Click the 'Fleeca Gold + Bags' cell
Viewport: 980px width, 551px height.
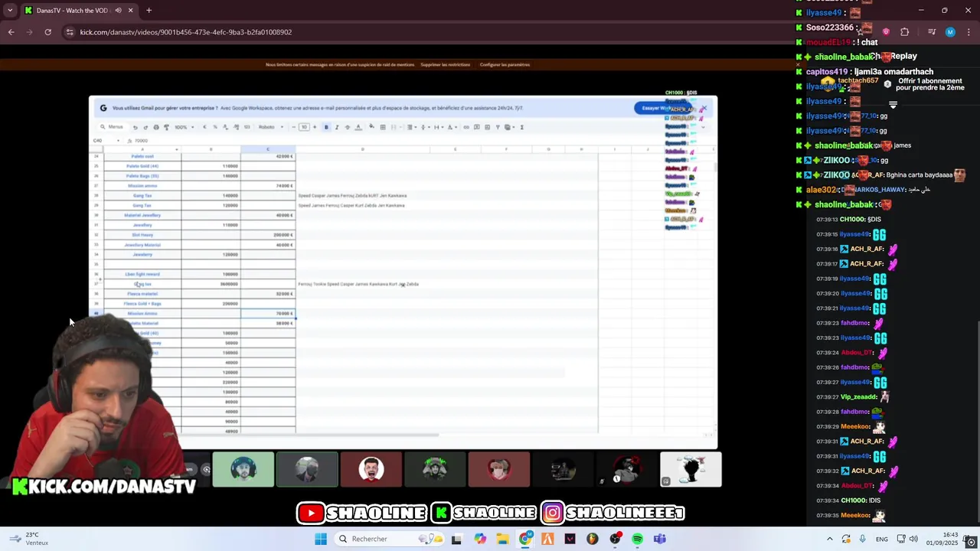pos(142,304)
